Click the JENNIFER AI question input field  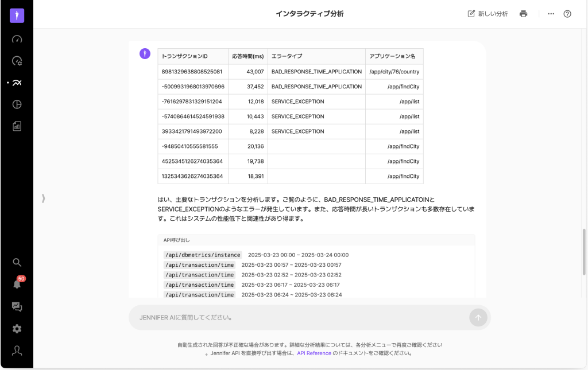[x=299, y=317]
